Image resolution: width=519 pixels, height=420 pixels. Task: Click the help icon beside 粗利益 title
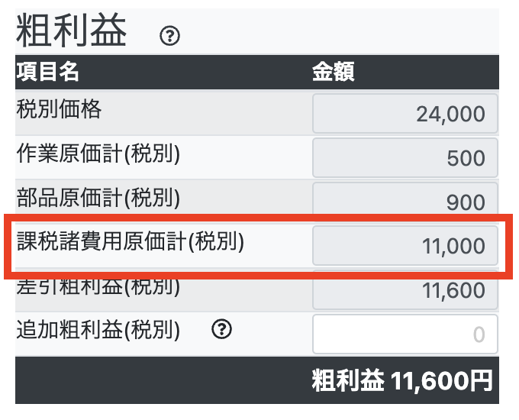[170, 36]
